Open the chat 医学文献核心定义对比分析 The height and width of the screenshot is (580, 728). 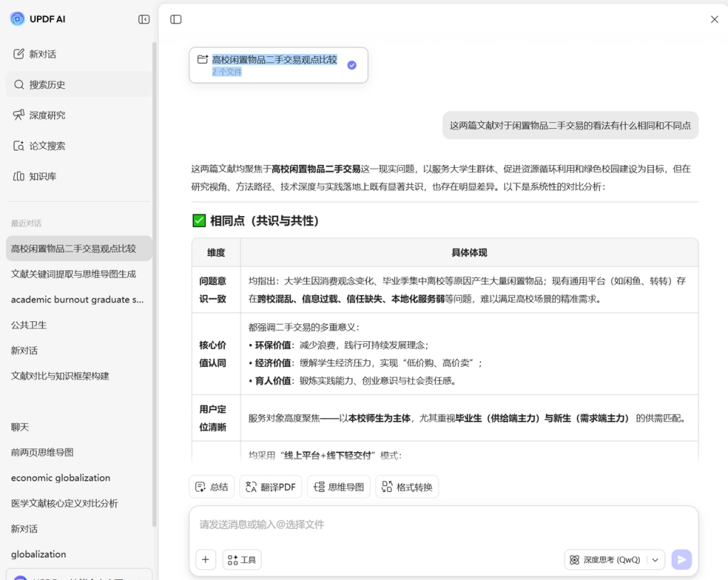pos(79,503)
